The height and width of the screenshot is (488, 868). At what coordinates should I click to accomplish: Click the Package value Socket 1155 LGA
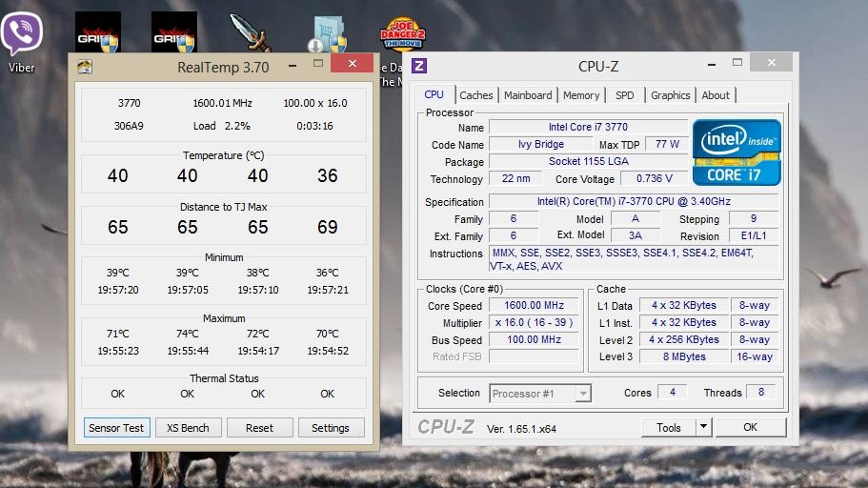588,161
